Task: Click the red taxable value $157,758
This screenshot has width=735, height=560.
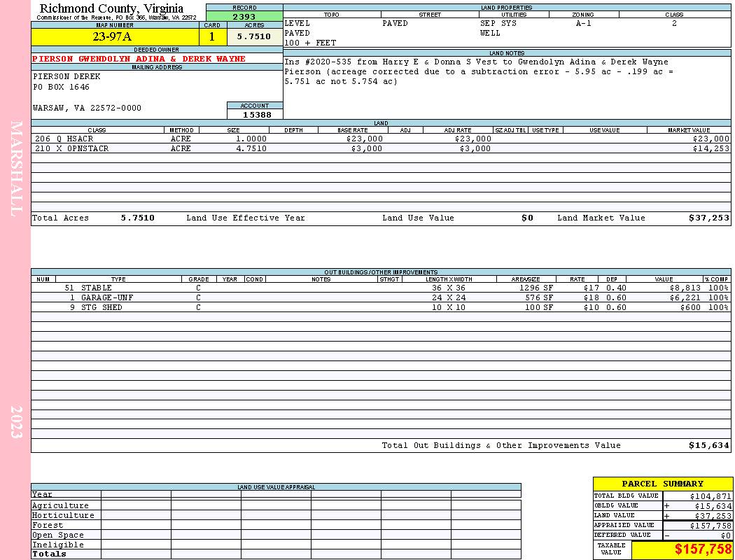Action: coord(703,549)
